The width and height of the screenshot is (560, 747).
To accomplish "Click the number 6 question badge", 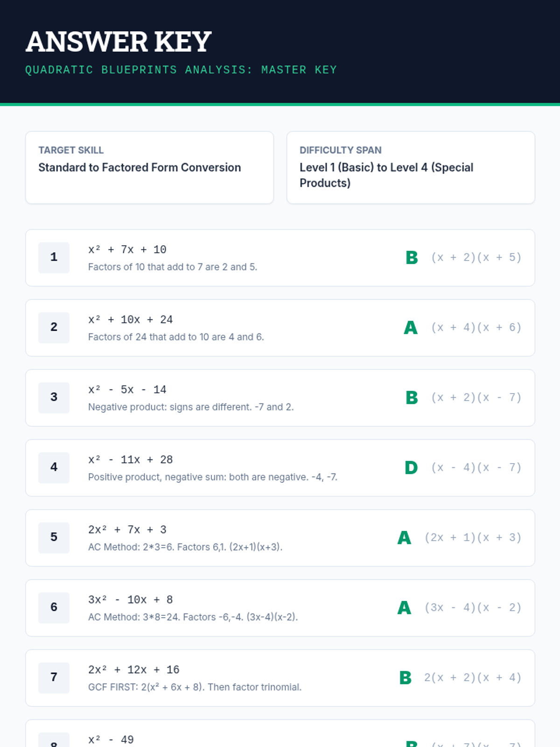I will [x=54, y=607].
